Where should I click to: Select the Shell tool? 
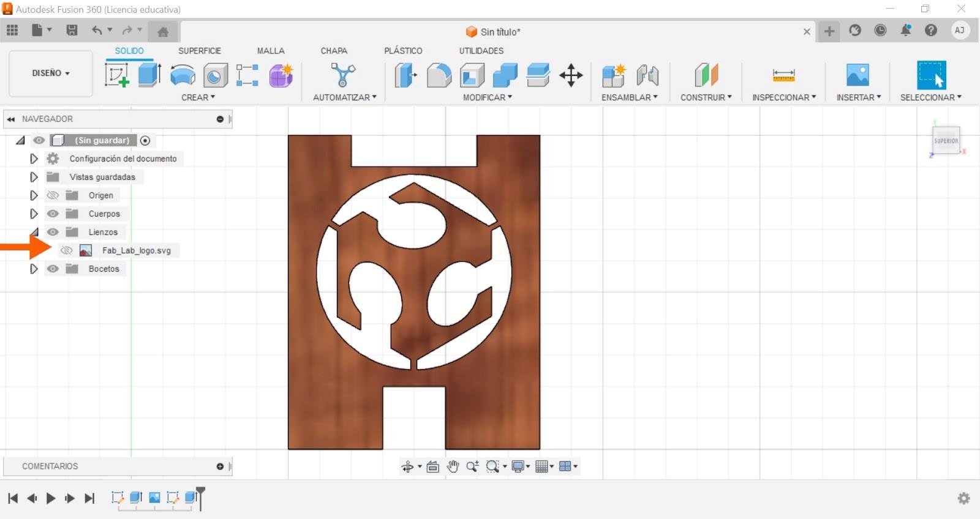point(472,75)
